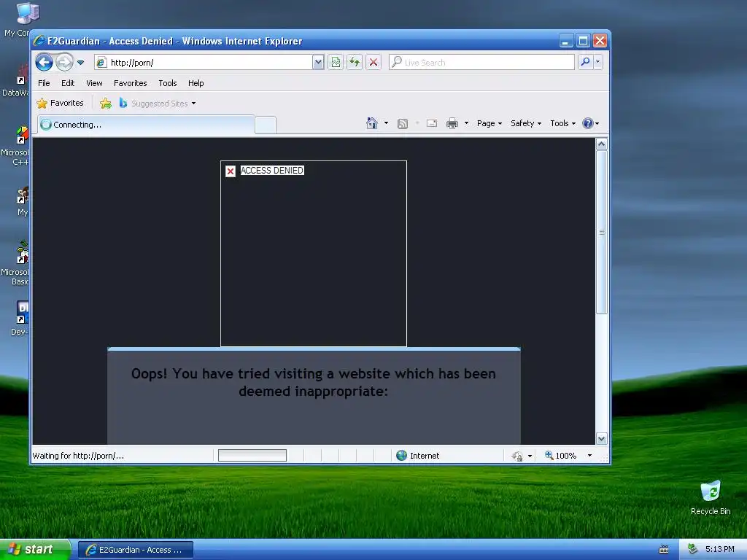Click the system tray network icon
This screenshot has width=747, height=560.
point(692,549)
